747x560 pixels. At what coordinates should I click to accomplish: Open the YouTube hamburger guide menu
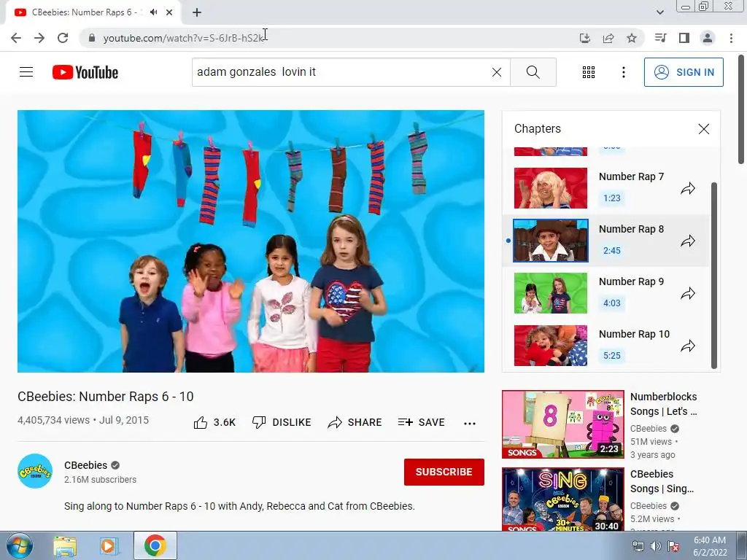click(x=26, y=72)
